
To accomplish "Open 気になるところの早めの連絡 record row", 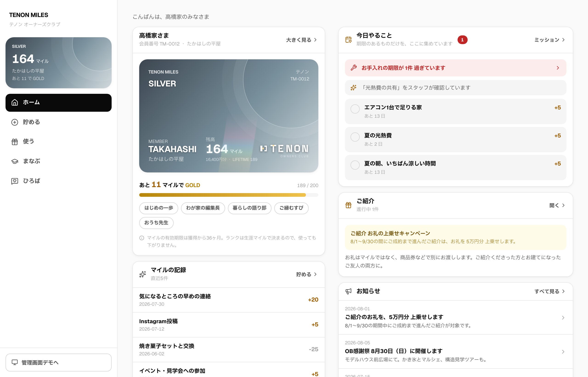I will pos(229,300).
